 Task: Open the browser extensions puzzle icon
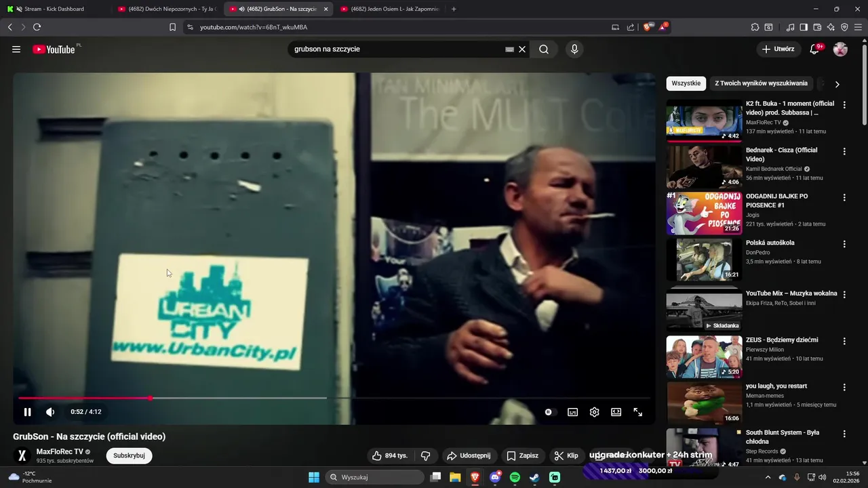point(755,27)
